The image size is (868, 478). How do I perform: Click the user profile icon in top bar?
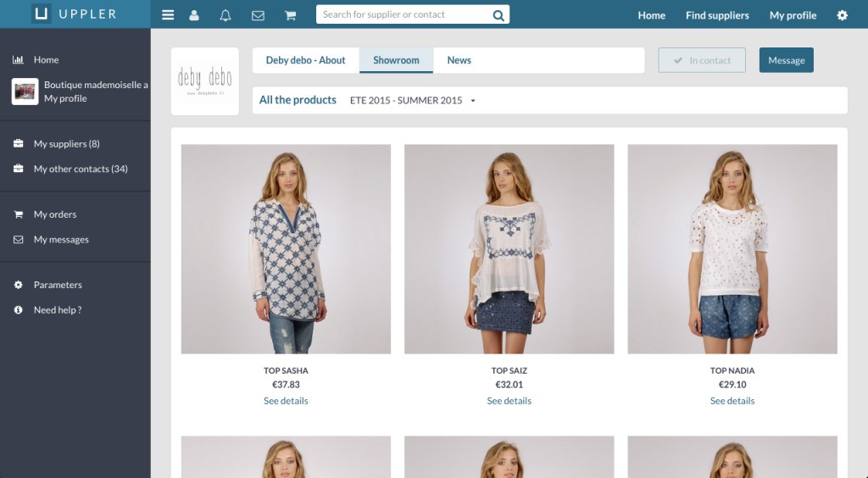(194, 15)
